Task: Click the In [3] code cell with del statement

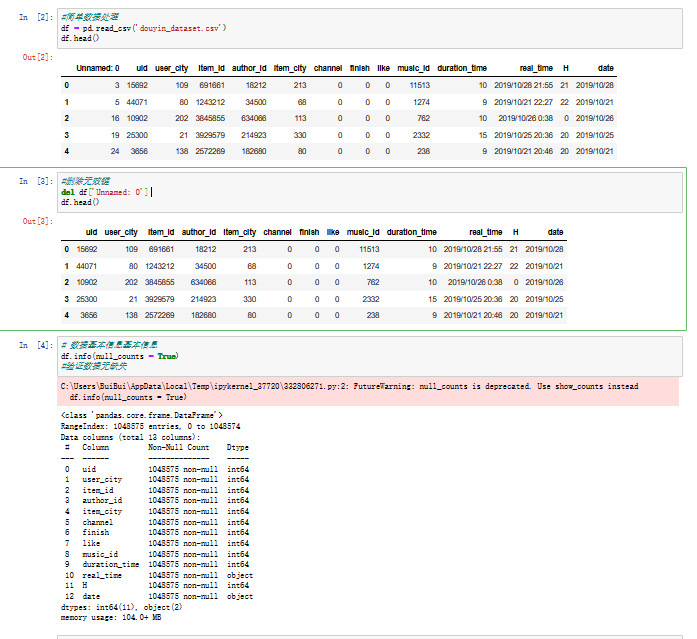Action: [x=370, y=192]
